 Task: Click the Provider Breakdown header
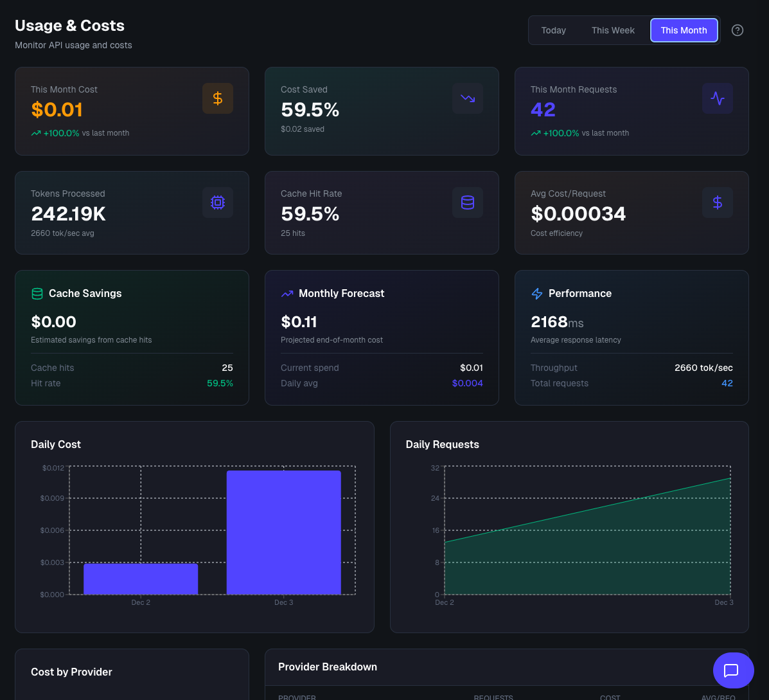coord(328,667)
